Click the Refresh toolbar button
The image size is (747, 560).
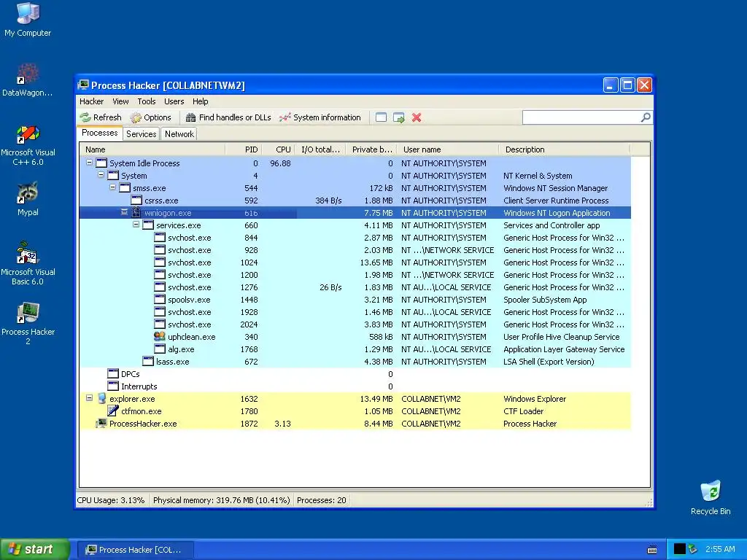(101, 117)
